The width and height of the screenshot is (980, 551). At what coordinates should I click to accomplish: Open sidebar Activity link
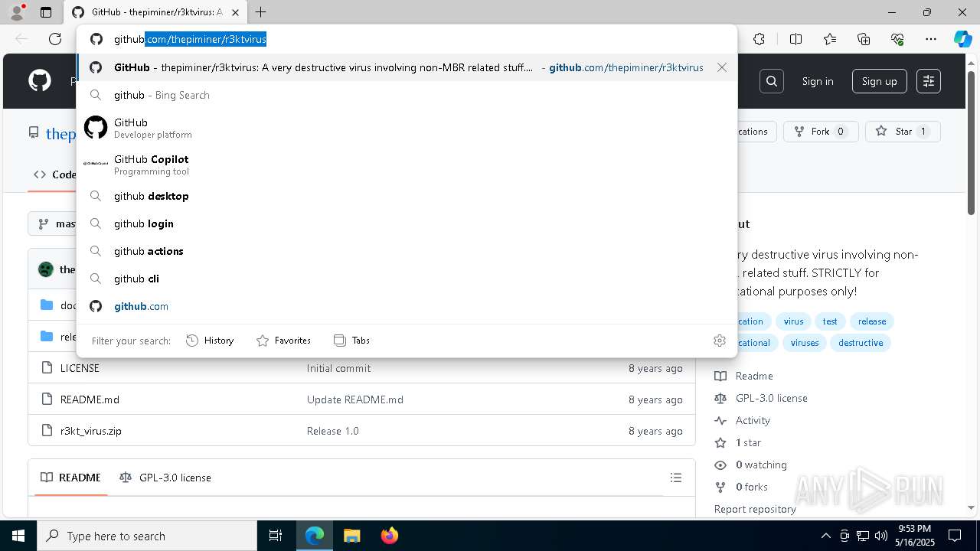pyautogui.click(x=743, y=420)
